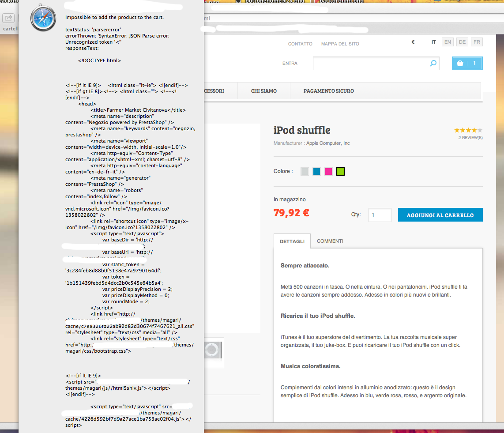This screenshot has height=433, width=504.
Task: Open the CHI SIAMO menu item
Action: pyautogui.click(x=264, y=91)
